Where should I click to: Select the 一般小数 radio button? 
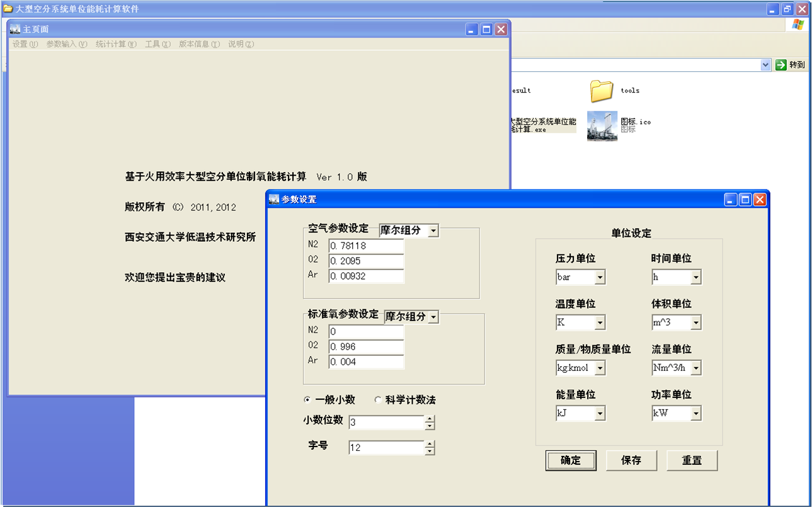tap(307, 400)
